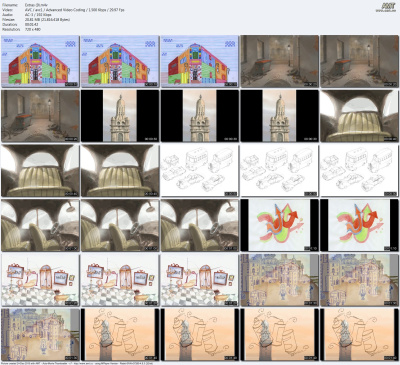Screen dimensions: 400x365
Task: Select the first colorful house thumbnail
Action: coord(40,61)
